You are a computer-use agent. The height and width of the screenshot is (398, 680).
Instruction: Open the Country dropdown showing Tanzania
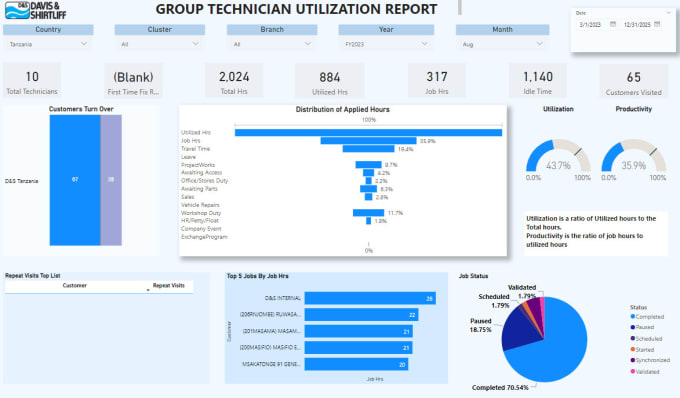[48, 44]
